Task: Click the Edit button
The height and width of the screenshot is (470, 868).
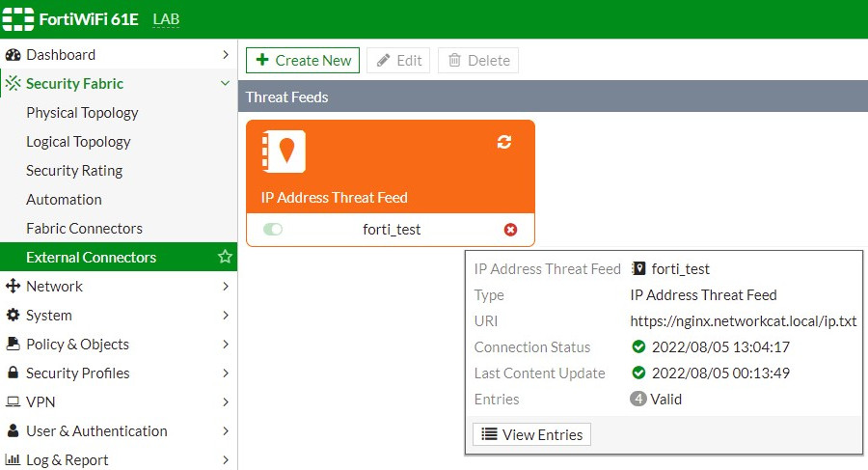Action: click(398, 61)
